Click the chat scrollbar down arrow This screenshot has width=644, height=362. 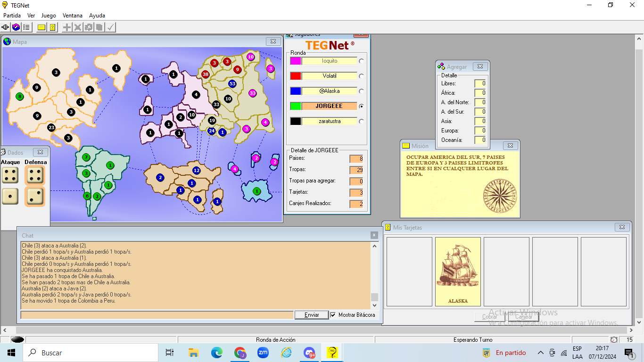coord(375,305)
